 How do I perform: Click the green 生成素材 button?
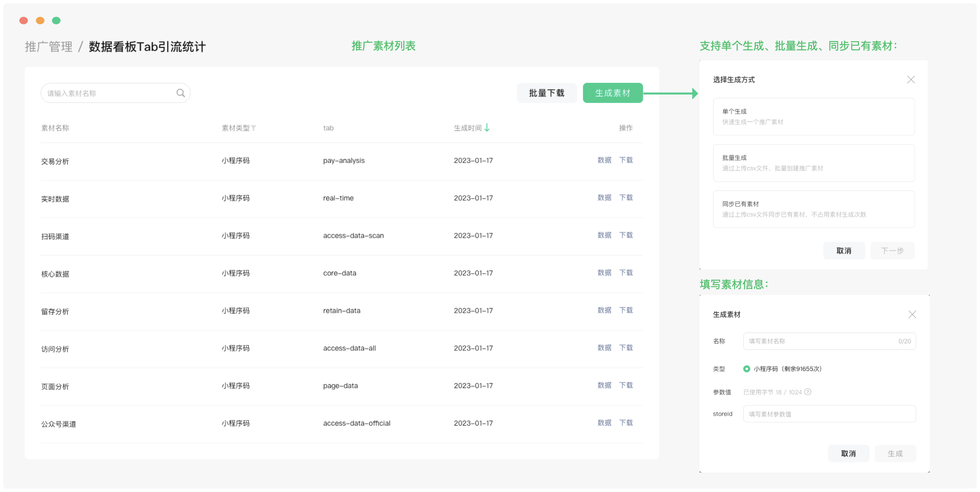pos(612,93)
